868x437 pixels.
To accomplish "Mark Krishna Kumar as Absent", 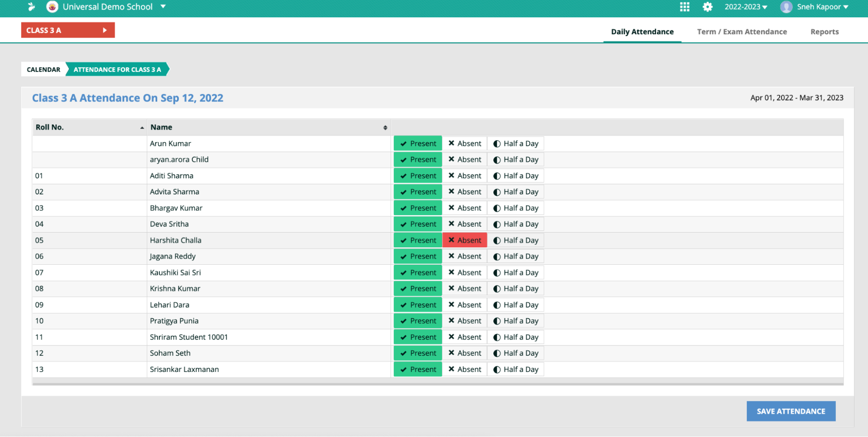I will 465,289.
